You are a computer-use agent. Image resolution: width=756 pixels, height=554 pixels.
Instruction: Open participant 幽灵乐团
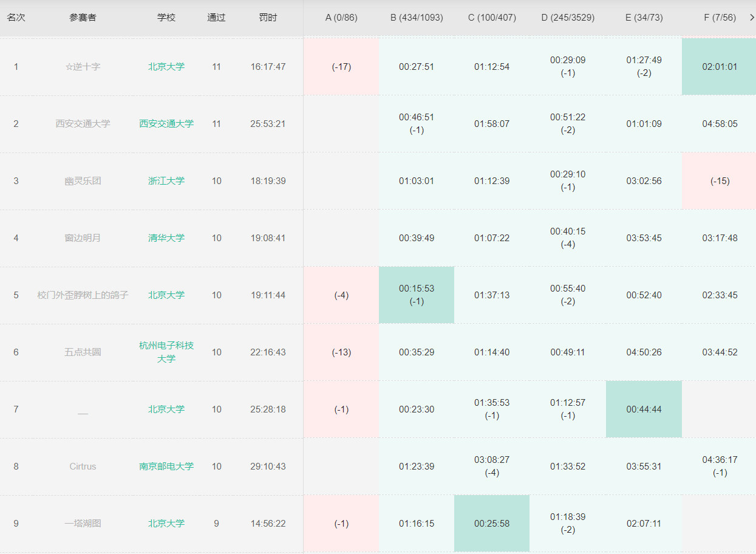pyautogui.click(x=83, y=181)
